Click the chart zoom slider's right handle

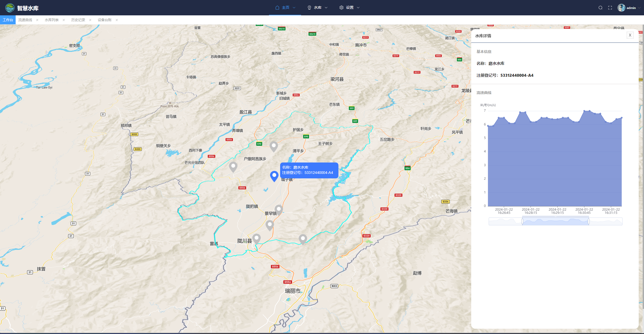pos(589,221)
